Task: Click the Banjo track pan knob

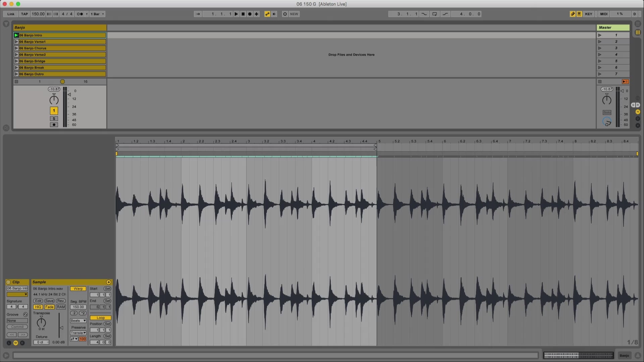Action: pyautogui.click(x=54, y=100)
